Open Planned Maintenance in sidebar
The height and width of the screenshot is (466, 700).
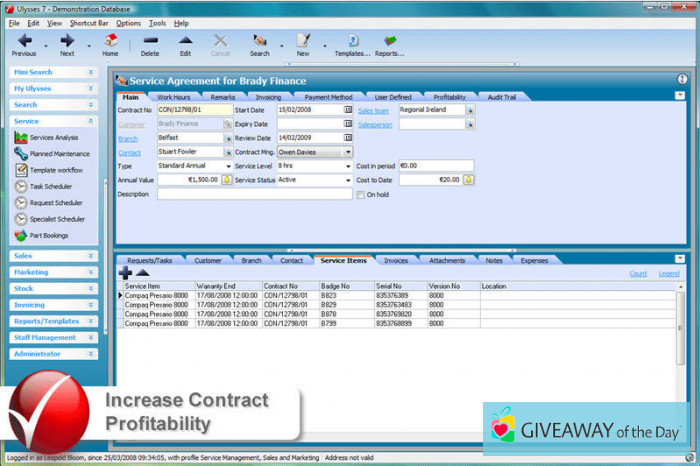click(58, 153)
